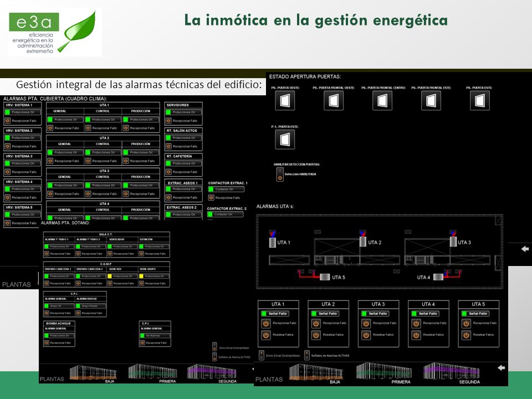Image resolution: width=532 pixels, height=399 pixels.
Task: Toggle Envío Email switch in the UTA alarms panel
Action: (261, 355)
